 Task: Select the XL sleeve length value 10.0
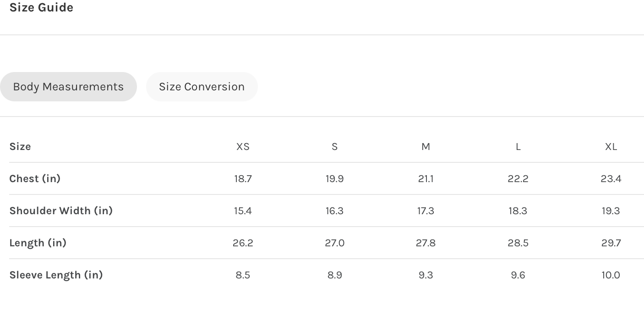pyautogui.click(x=611, y=275)
